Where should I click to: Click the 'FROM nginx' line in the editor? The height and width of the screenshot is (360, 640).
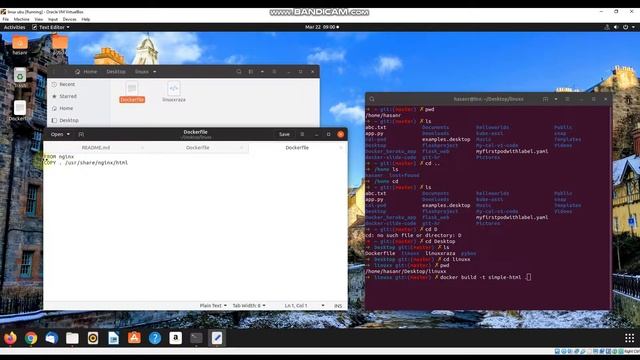58,156
